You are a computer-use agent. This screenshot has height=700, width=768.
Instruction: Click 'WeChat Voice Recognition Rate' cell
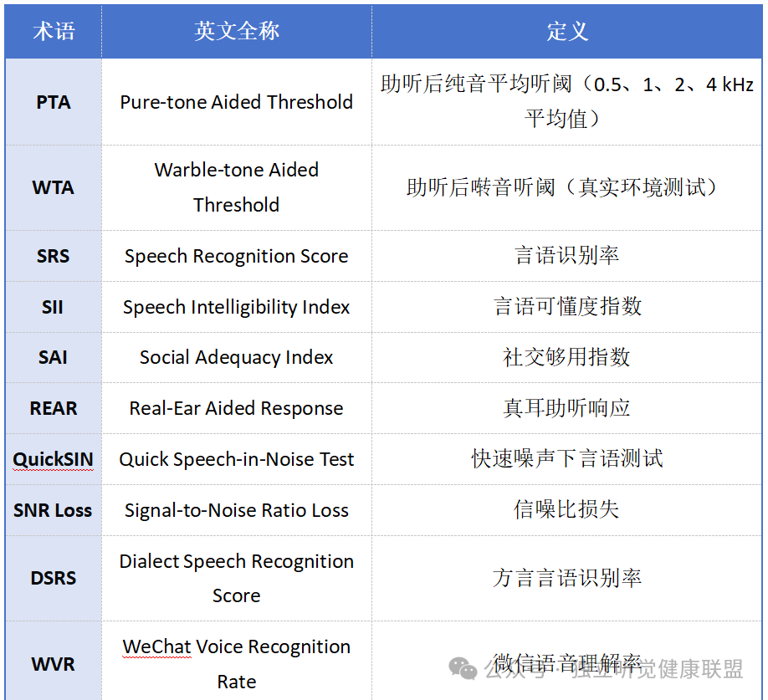pyautogui.click(x=237, y=661)
